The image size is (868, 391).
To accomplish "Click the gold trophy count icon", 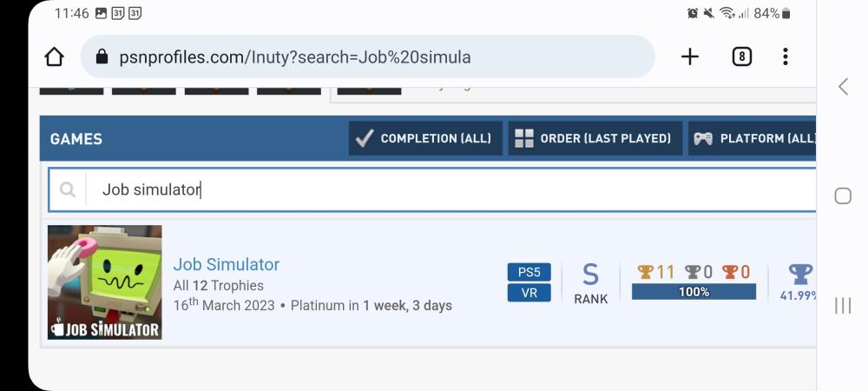I will pos(645,272).
